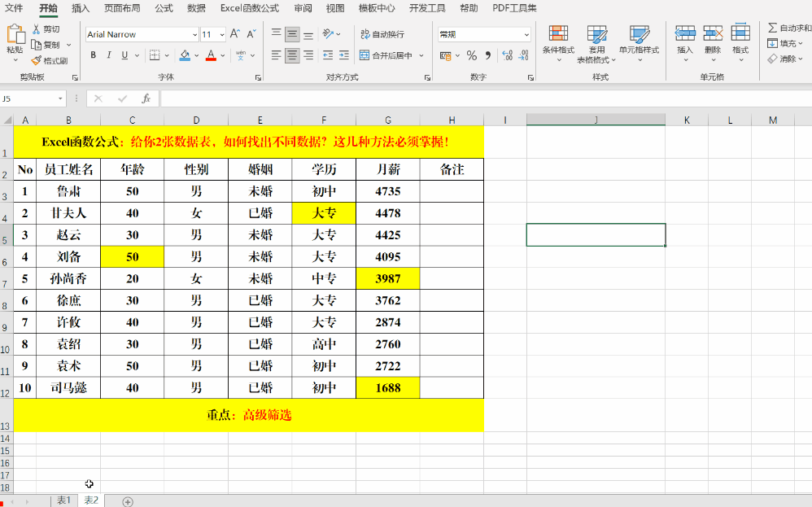
Task: Add a new sheet with plus button
Action: click(x=128, y=501)
